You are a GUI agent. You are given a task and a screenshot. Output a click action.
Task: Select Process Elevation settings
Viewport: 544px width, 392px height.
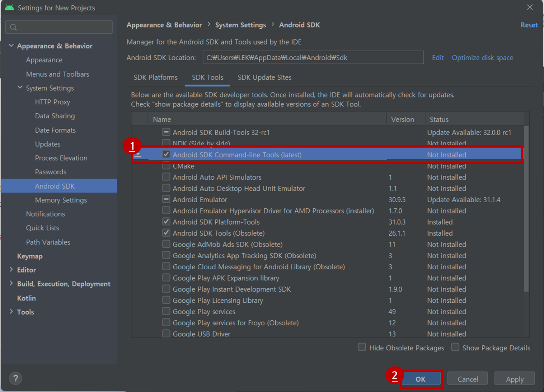(x=61, y=158)
